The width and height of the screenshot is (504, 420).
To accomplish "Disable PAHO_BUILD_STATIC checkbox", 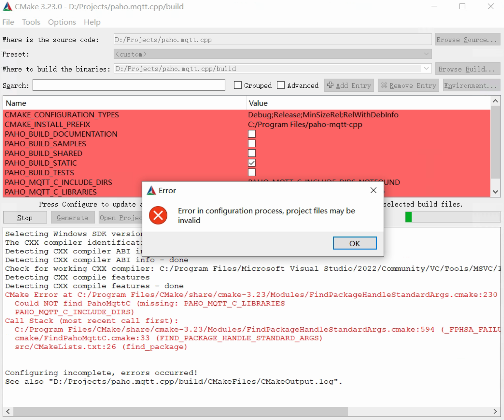I will (252, 163).
